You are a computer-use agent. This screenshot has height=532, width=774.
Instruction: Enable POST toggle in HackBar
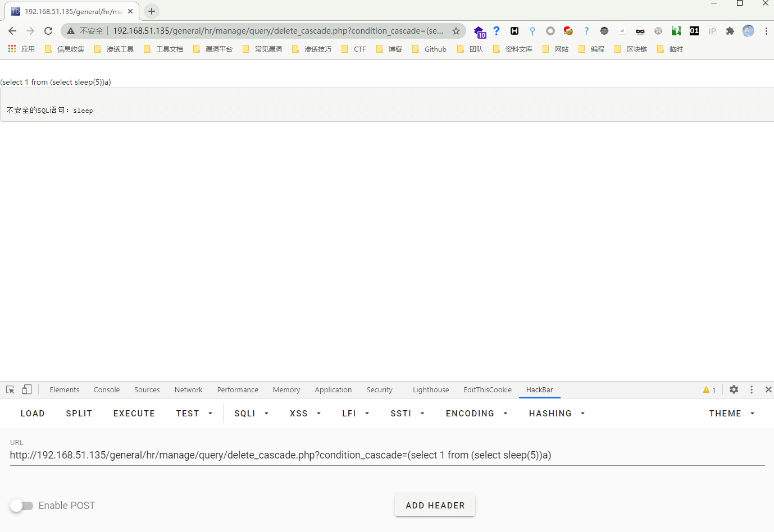[x=22, y=506]
